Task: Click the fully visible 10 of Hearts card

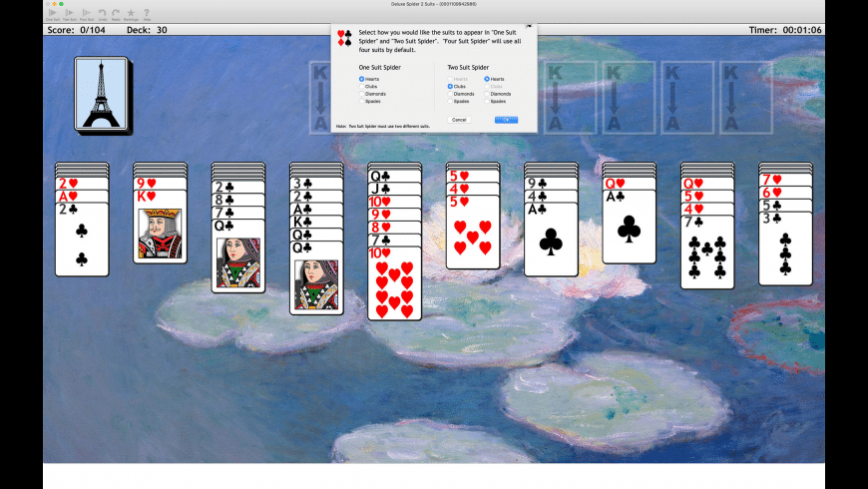Action: 395,283
